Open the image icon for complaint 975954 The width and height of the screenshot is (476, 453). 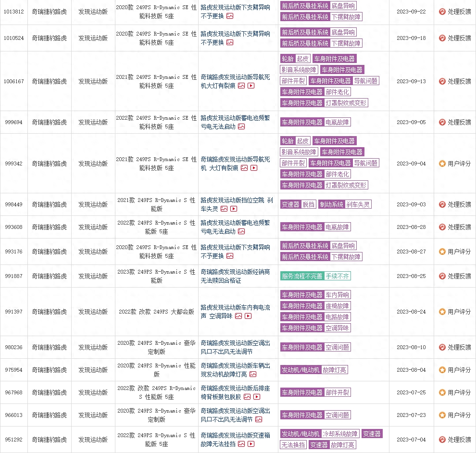tap(253, 374)
